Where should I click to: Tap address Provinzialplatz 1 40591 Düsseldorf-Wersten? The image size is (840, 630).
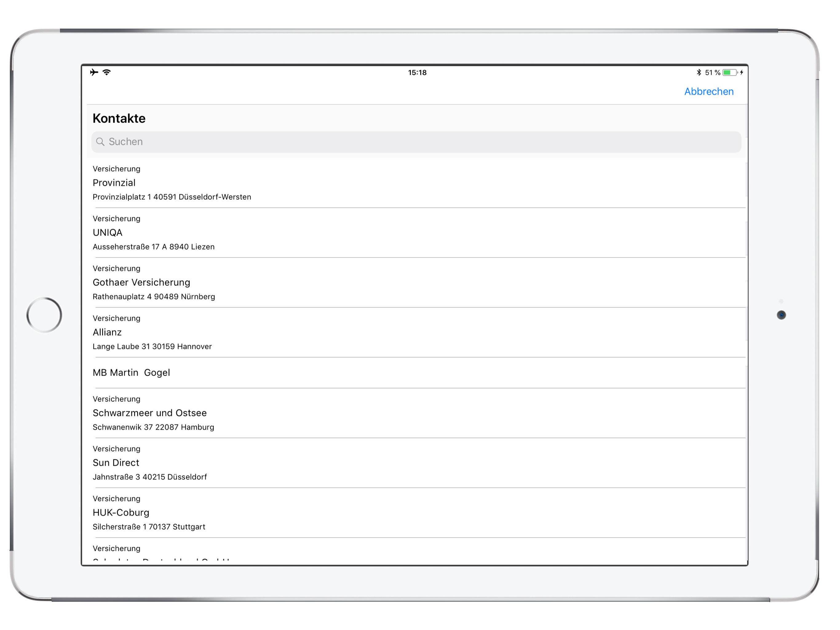pyautogui.click(x=172, y=197)
